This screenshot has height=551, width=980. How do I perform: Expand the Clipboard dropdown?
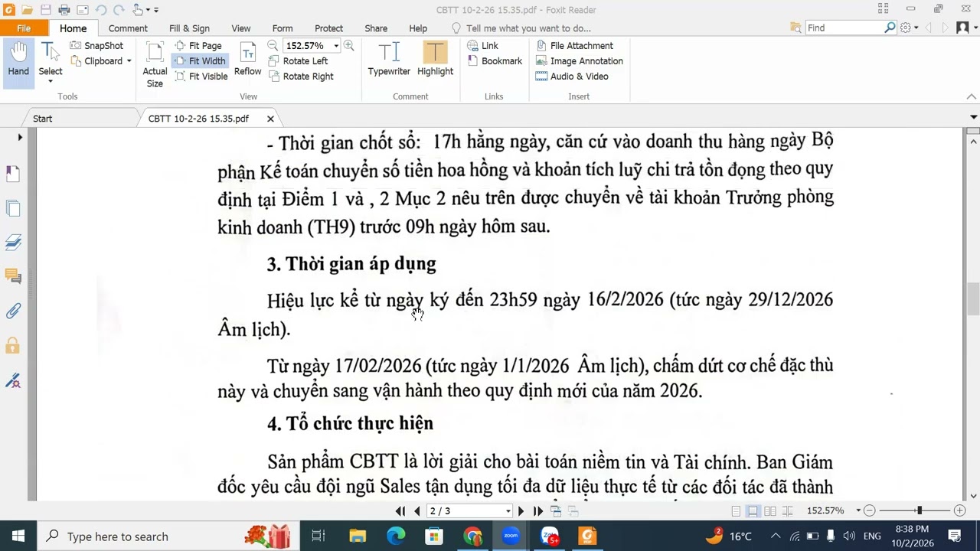click(129, 61)
